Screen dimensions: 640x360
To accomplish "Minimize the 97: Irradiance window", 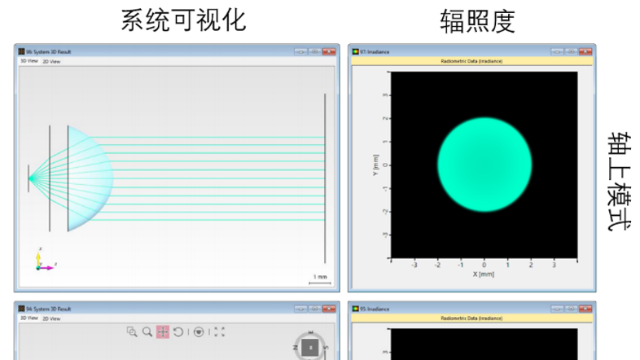I will (x=557, y=51).
